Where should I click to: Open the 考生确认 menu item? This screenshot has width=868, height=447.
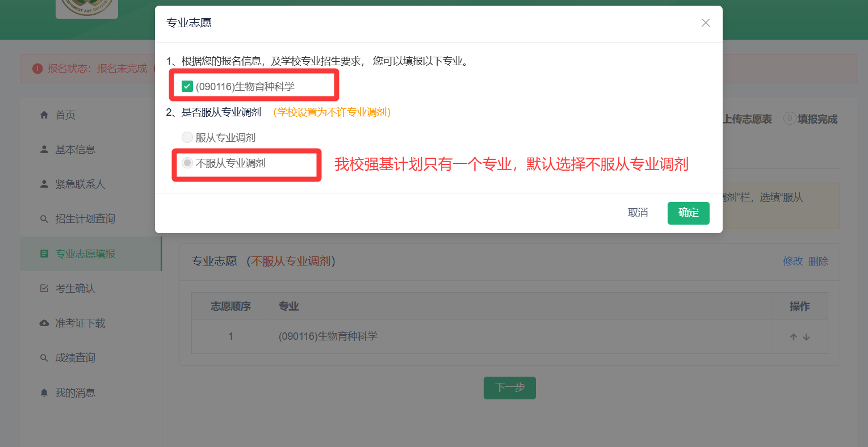click(75, 289)
